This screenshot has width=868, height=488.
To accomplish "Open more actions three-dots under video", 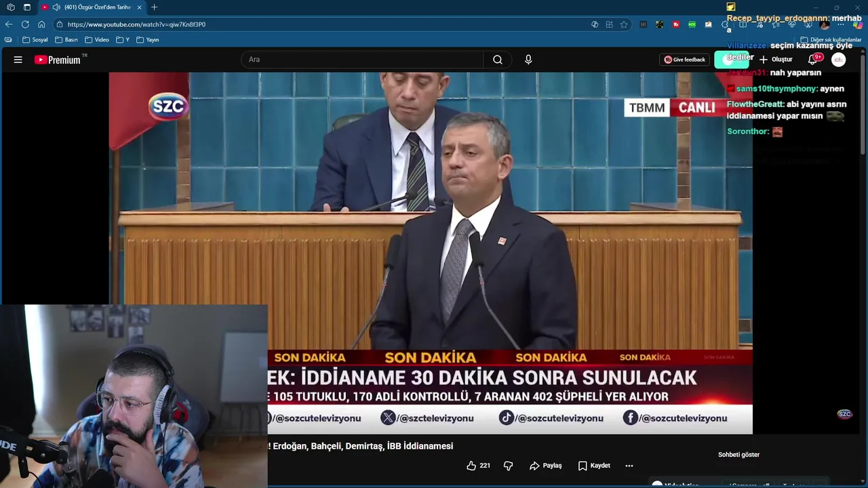I will tap(629, 466).
